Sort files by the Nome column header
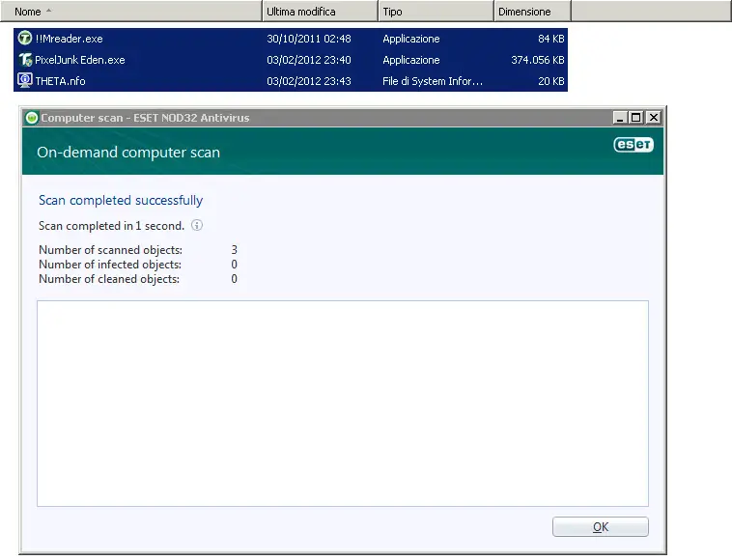 tap(131, 12)
